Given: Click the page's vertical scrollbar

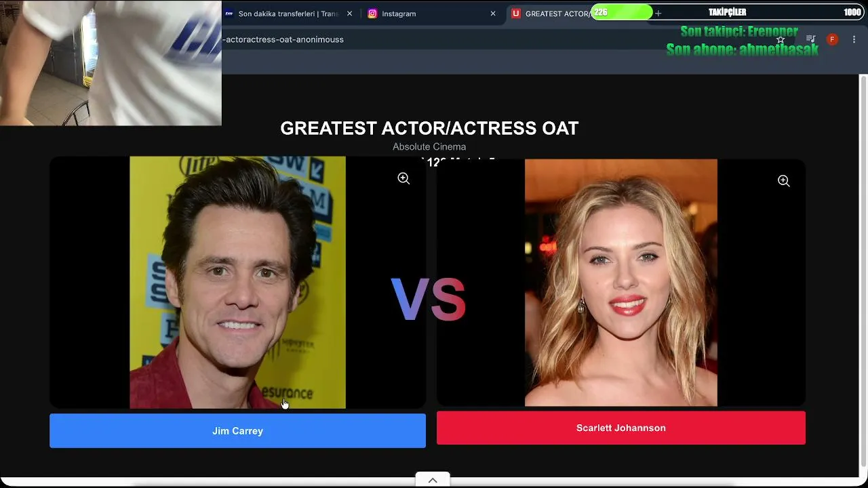Looking at the screenshot, I should tap(863, 271).
